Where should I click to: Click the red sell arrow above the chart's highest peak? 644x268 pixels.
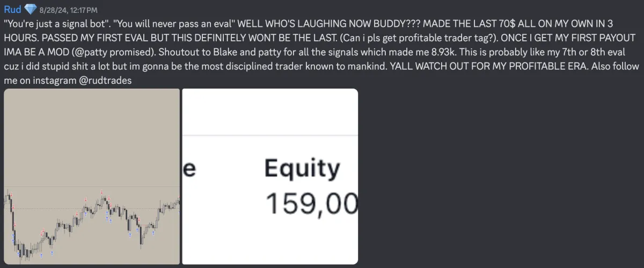click(101, 191)
